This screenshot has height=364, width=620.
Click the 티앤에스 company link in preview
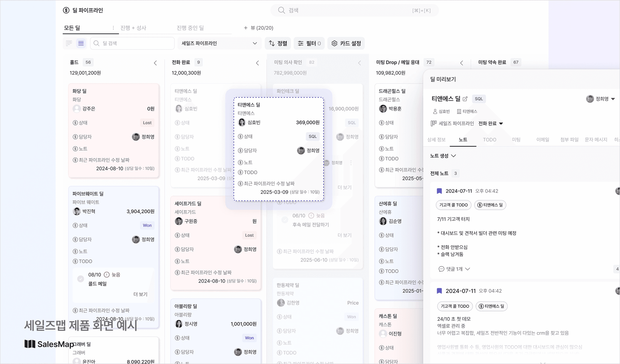467,111
